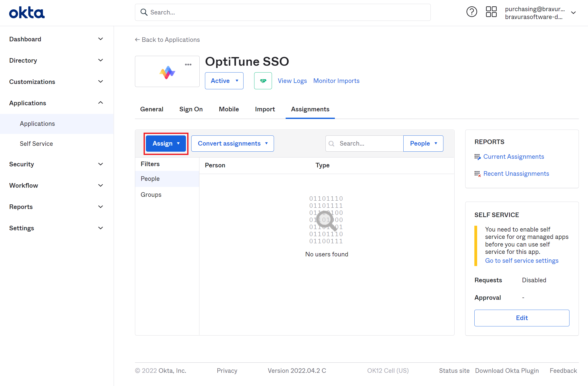This screenshot has width=588, height=386.
Task: Click Okta, Inc. footer link
Action: click(172, 371)
